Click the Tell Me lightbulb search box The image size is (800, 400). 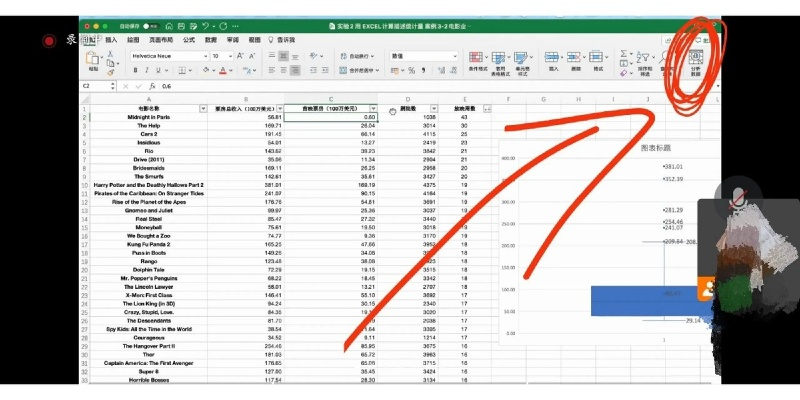click(x=281, y=40)
